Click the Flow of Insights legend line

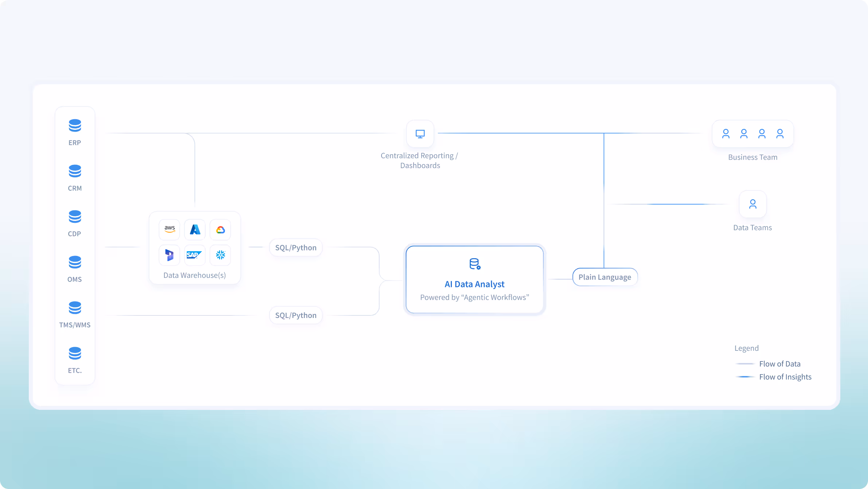(x=745, y=377)
